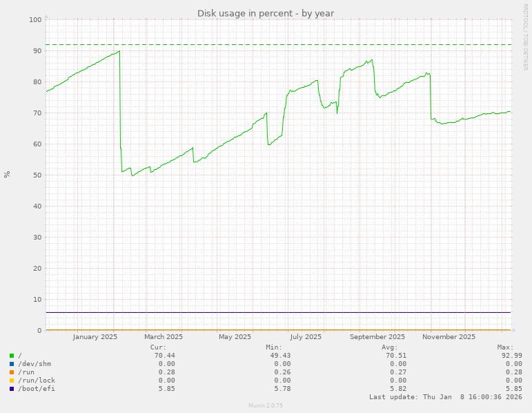
Task: Click the /run average value 0.27
Action: (x=398, y=372)
